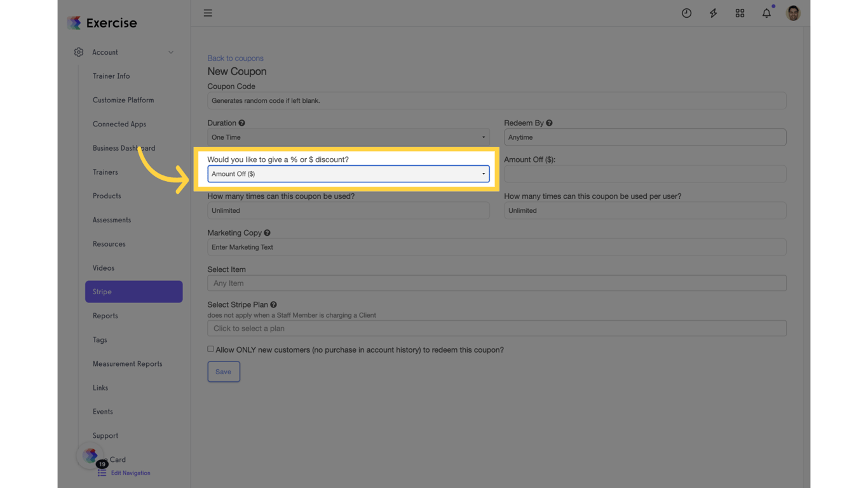Click the lightning bolt icon in header

[x=713, y=13]
